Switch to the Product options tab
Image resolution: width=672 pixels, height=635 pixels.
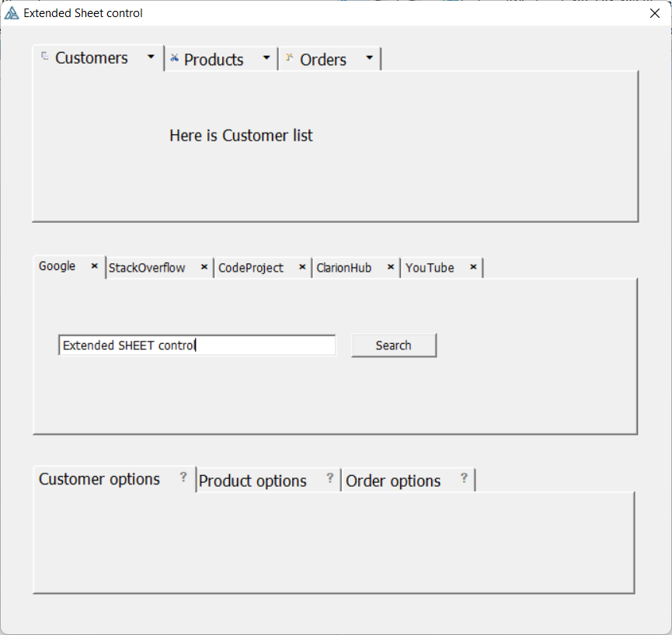[252, 481]
